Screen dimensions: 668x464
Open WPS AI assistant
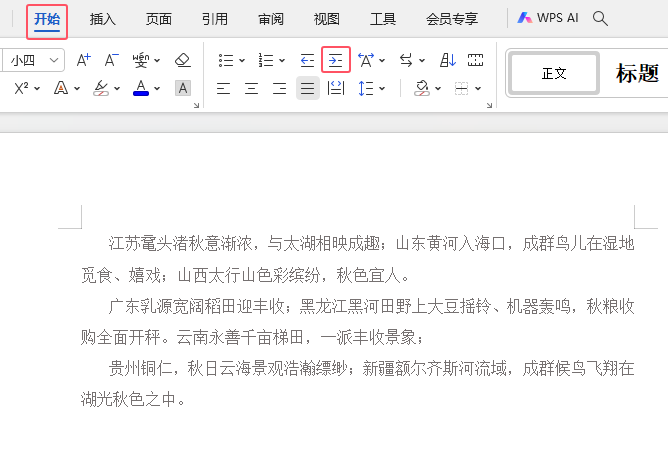[548, 18]
